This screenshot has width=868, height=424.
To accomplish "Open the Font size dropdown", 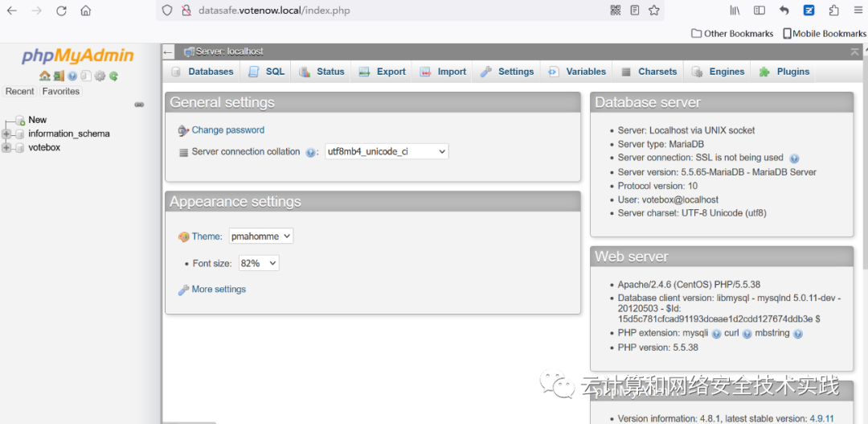I will (x=259, y=263).
